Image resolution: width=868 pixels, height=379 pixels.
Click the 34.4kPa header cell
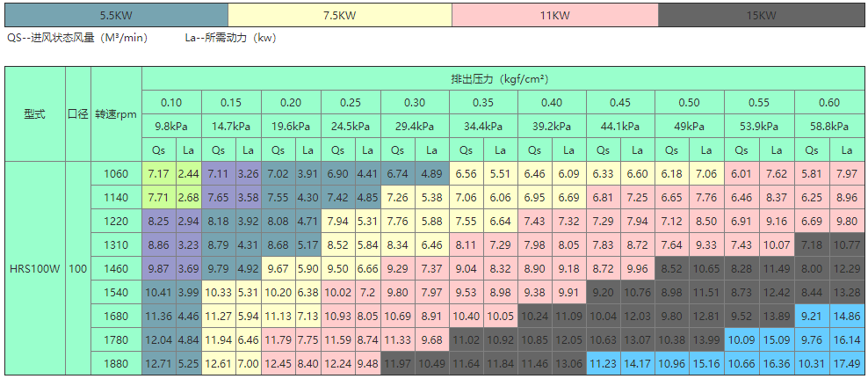483,127
